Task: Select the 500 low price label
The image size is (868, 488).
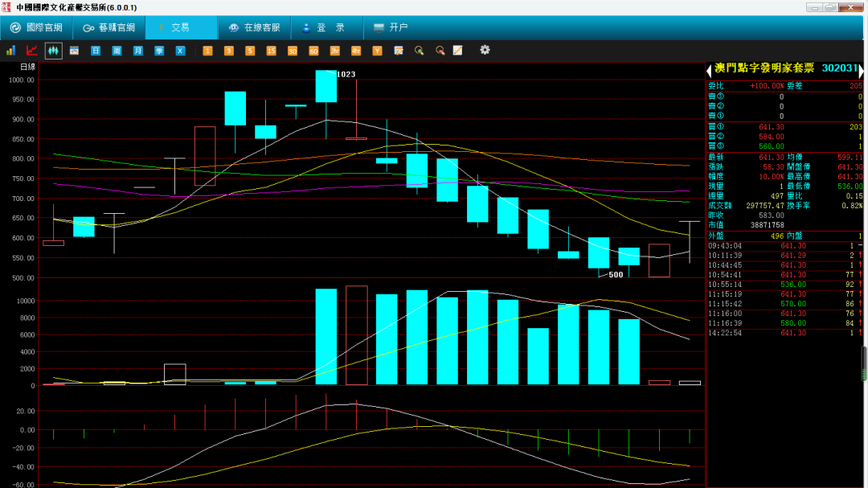Action: point(616,275)
